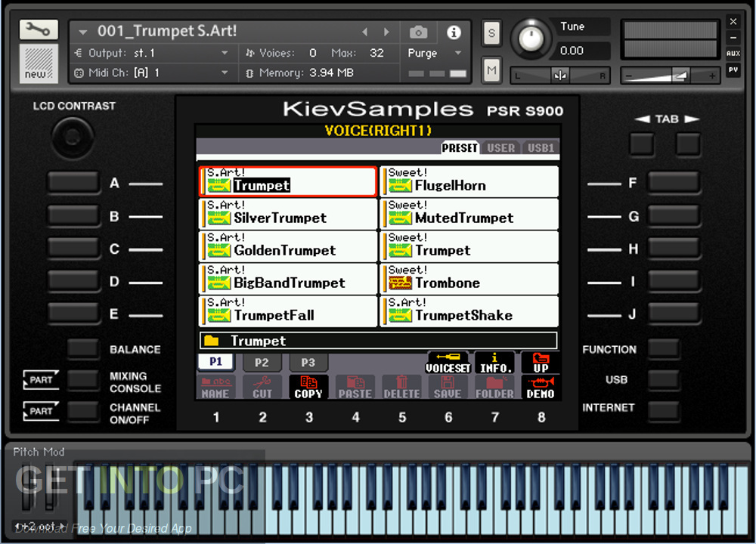756x544 pixels.
Task: Select page P2 tab
Action: 262,363
